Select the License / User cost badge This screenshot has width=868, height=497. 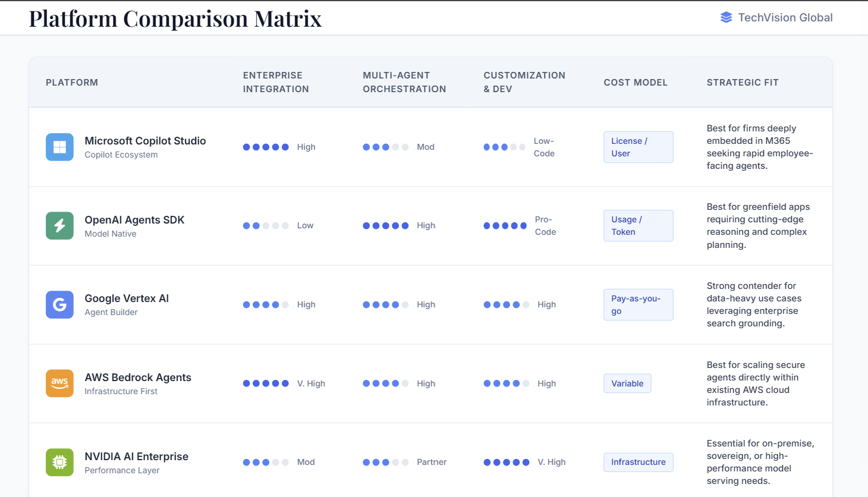pyautogui.click(x=638, y=147)
